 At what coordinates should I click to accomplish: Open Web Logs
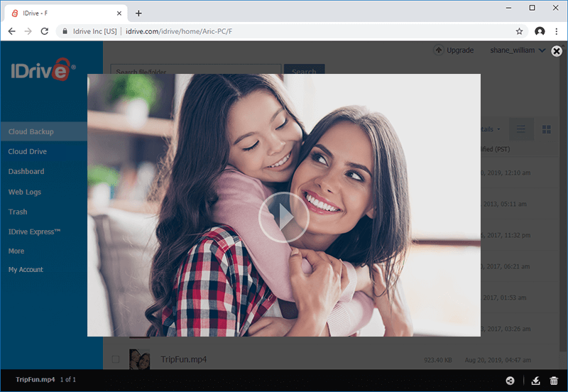pyautogui.click(x=25, y=192)
